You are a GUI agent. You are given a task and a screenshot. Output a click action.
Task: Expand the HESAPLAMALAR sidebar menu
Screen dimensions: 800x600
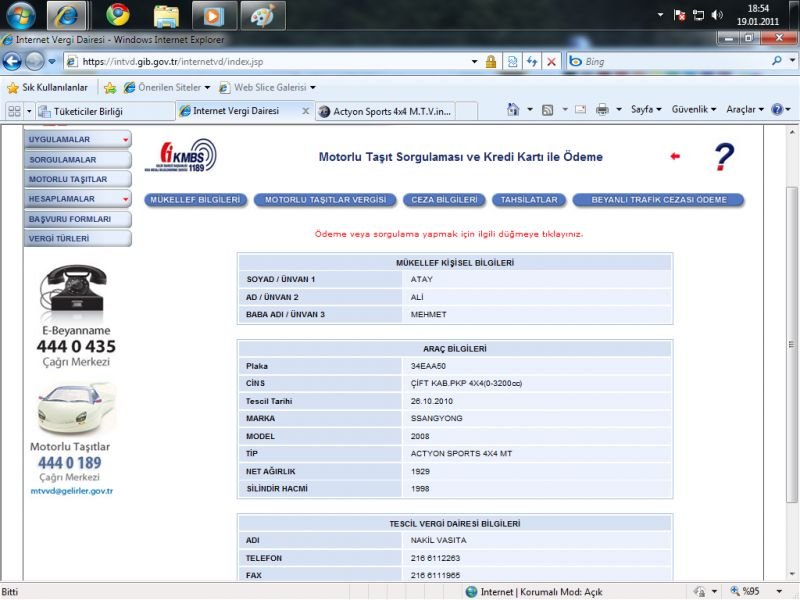click(78, 199)
